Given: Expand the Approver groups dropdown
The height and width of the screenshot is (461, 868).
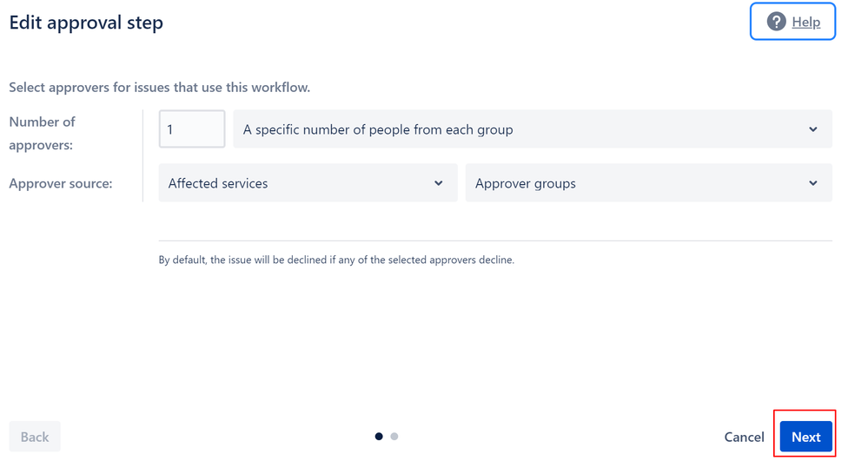Looking at the screenshot, I should 634,183.
